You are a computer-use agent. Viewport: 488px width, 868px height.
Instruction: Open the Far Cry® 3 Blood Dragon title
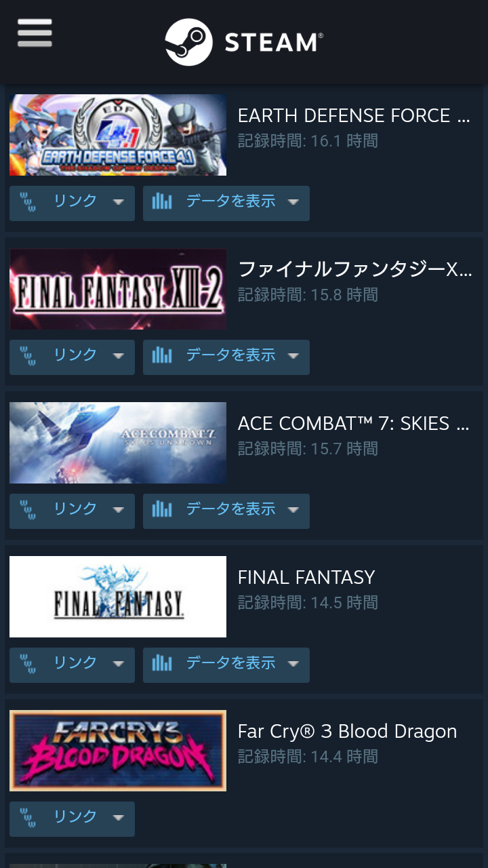pos(348,731)
